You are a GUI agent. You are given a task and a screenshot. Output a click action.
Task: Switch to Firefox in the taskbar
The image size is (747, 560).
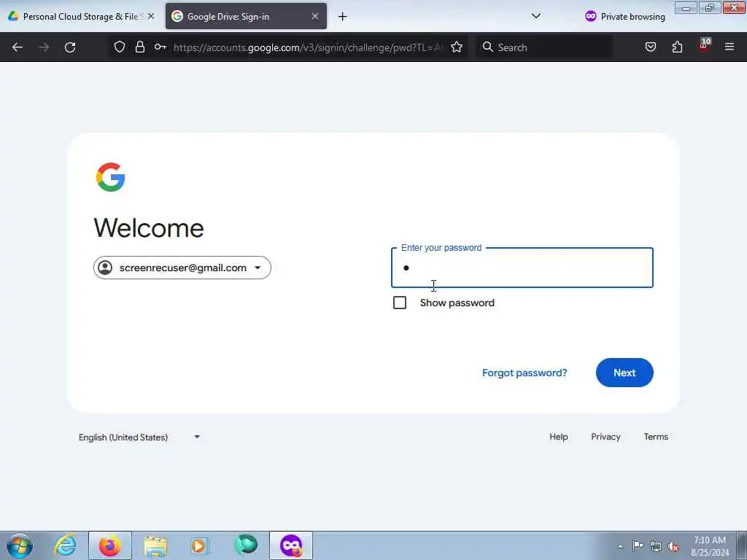tap(109, 545)
